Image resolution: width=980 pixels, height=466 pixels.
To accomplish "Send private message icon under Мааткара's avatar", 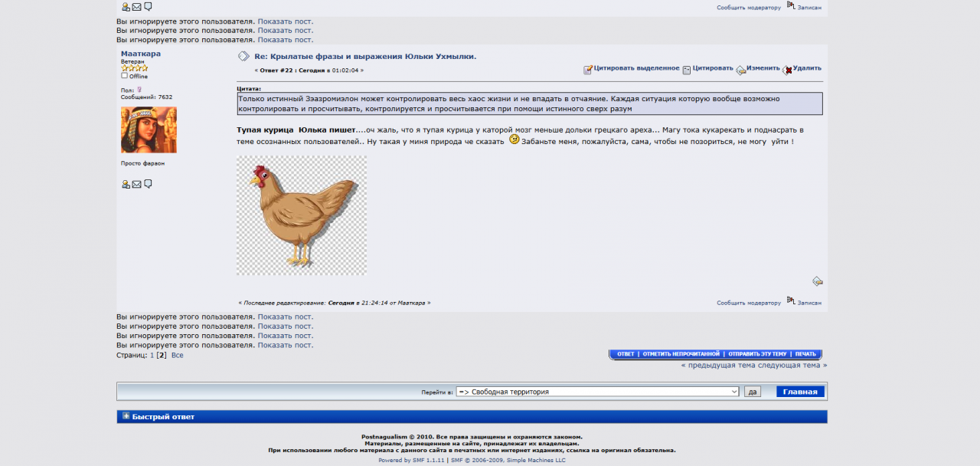I will 148,185.
